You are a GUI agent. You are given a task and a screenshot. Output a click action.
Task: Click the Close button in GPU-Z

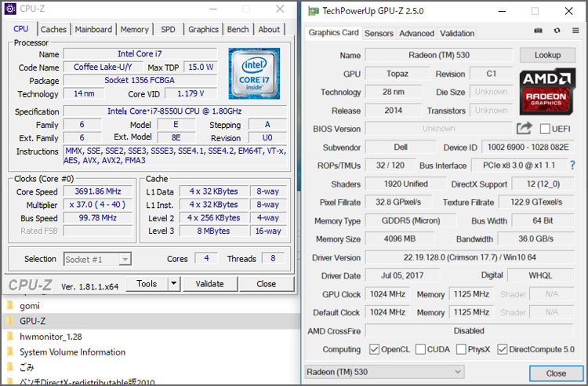click(x=556, y=373)
